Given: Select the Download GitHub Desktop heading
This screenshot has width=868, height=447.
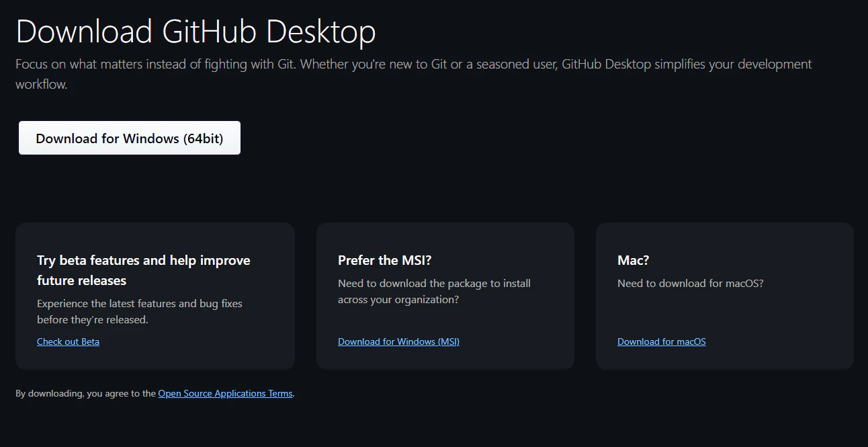Looking at the screenshot, I should click(196, 32).
